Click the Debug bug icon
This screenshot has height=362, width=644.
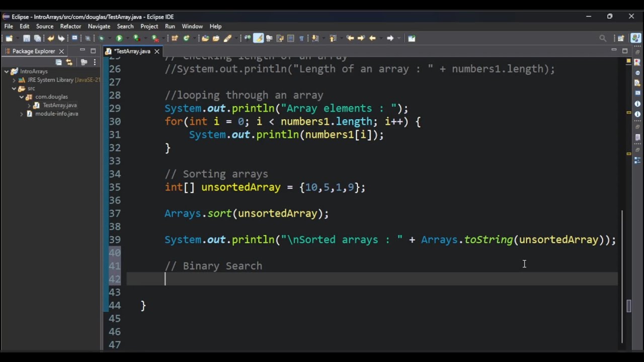click(x=101, y=38)
